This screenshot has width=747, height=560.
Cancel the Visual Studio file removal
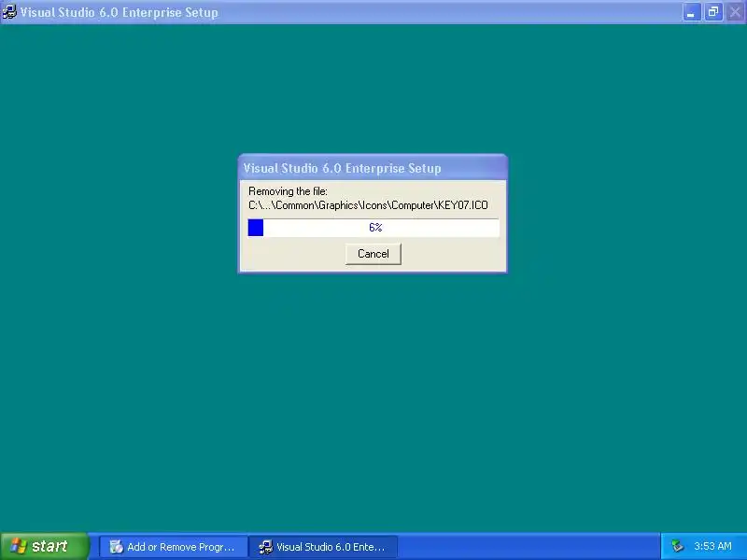pos(373,254)
